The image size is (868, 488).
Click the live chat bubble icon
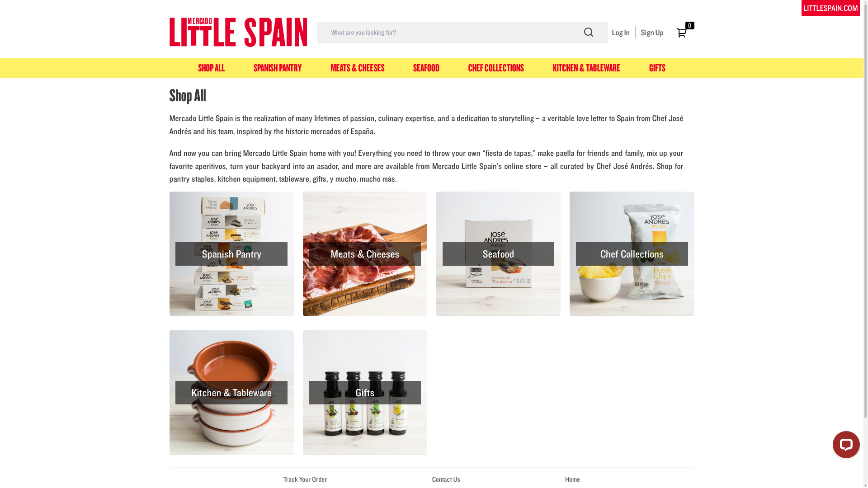845,444
